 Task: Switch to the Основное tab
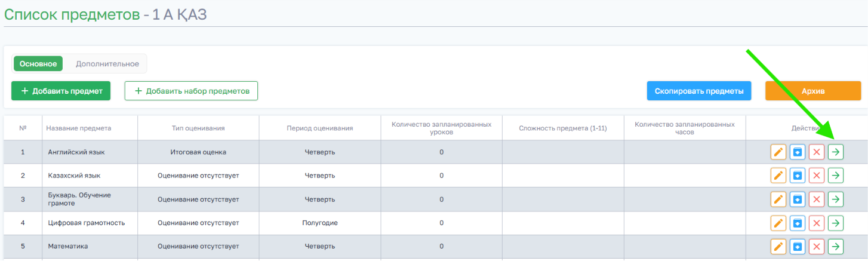coord(38,64)
